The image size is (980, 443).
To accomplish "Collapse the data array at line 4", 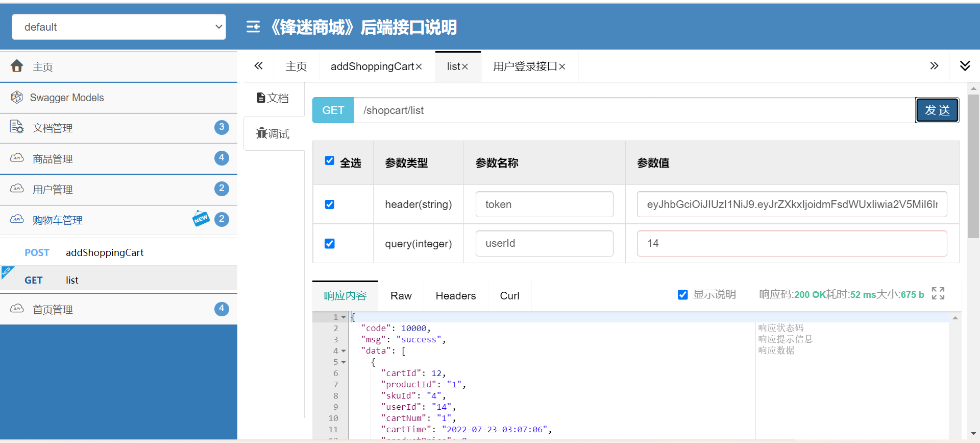I will click(x=344, y=351).
